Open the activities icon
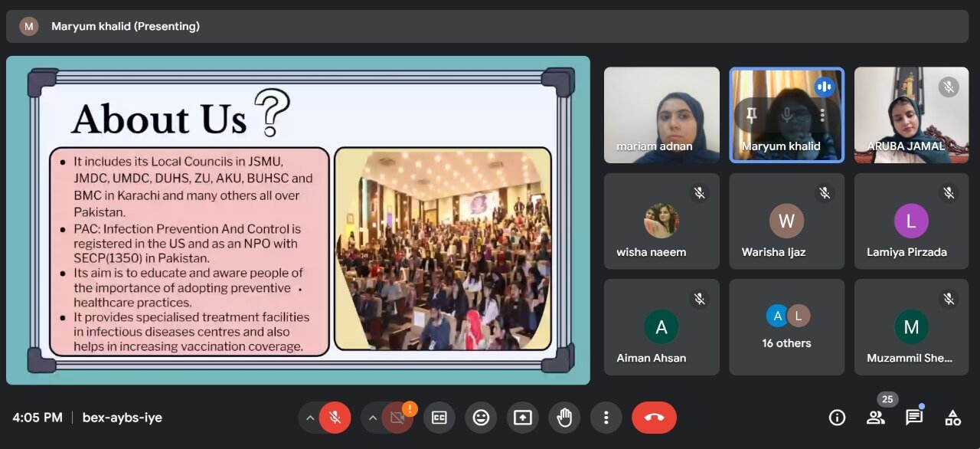Viewport: 980px width, 449px height. 952,418
